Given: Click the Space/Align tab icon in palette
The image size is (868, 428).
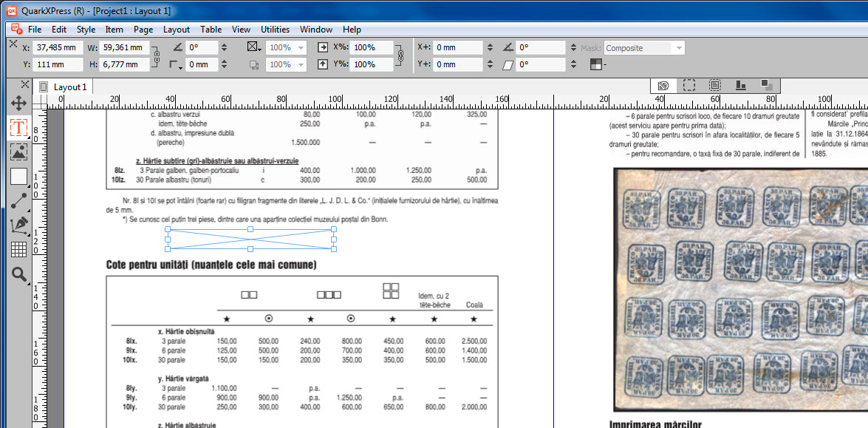Looking at the screenshot, I should coord(740,86).
